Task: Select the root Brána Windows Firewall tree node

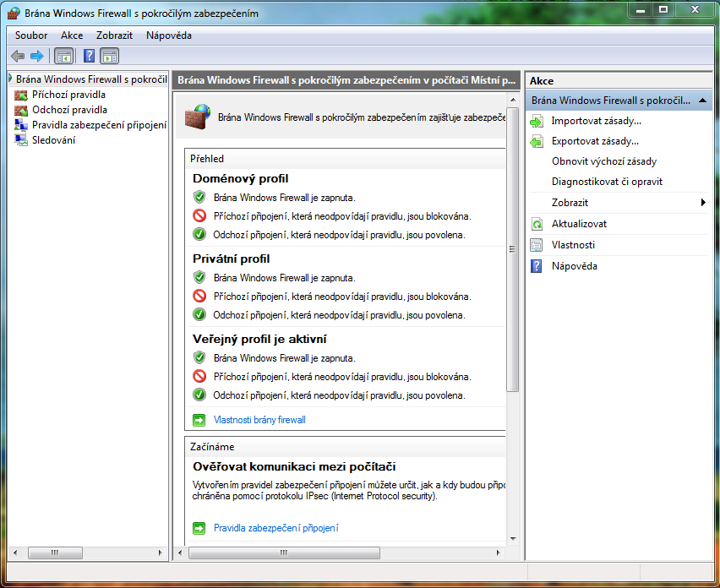Action: point(91,79)
